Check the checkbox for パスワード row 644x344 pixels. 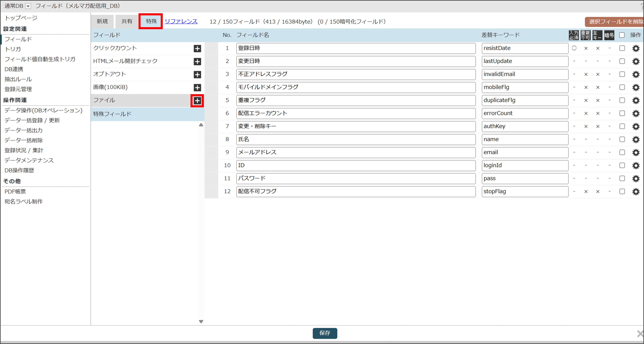(x=622, y=178)
